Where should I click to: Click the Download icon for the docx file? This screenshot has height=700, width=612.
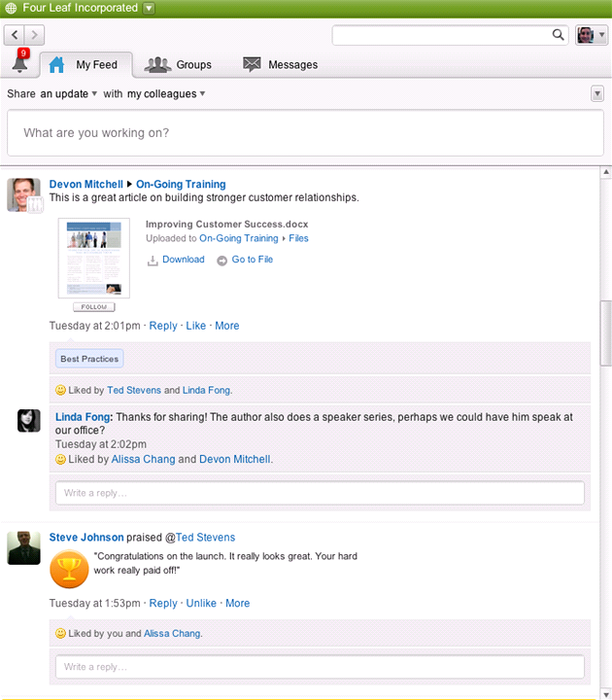[153, 261]
